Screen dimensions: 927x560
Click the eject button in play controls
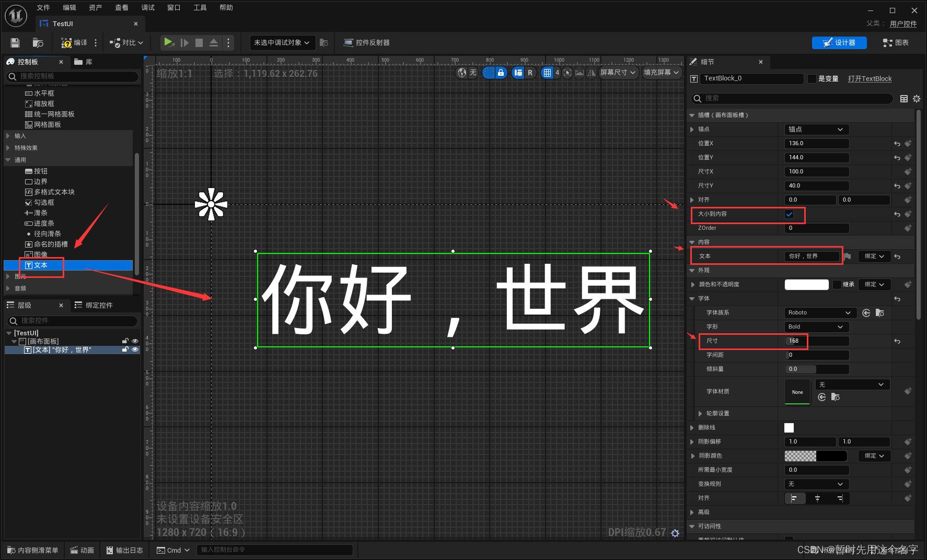tap(214, 43)
